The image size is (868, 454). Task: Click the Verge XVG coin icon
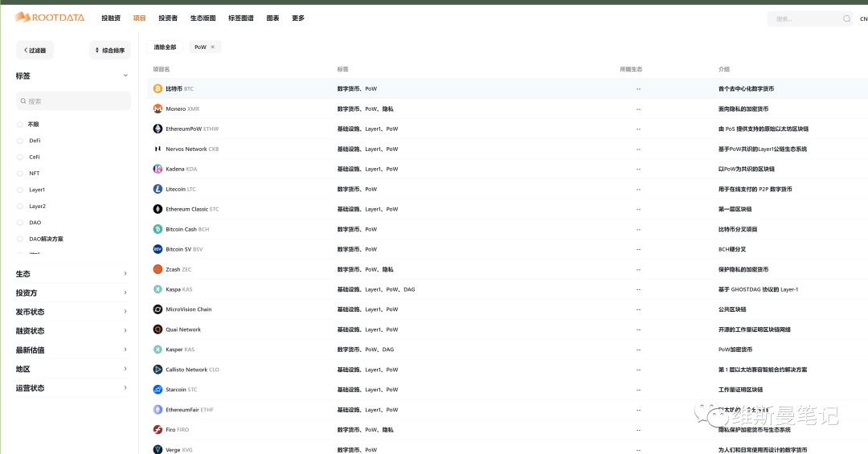point(158,449)
